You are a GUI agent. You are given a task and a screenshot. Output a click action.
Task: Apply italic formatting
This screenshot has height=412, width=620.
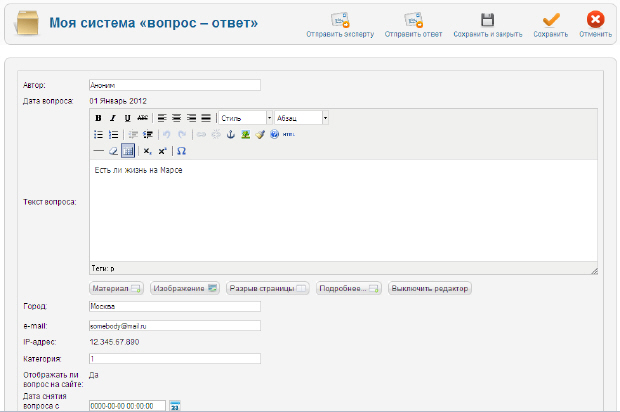click(x=113, y=118)
